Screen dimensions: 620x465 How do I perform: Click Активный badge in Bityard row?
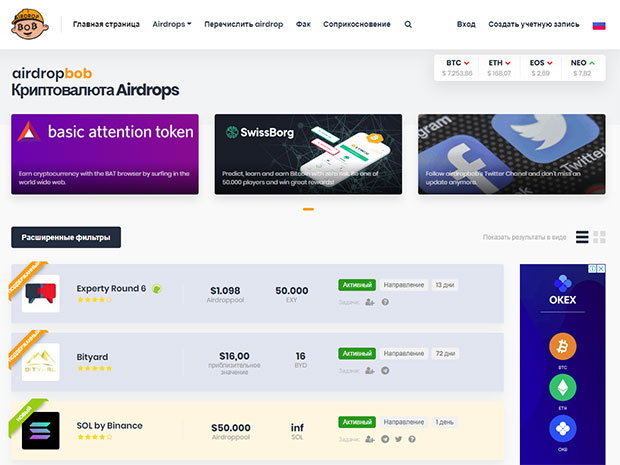pyautogui.click(x=357, y=353)
